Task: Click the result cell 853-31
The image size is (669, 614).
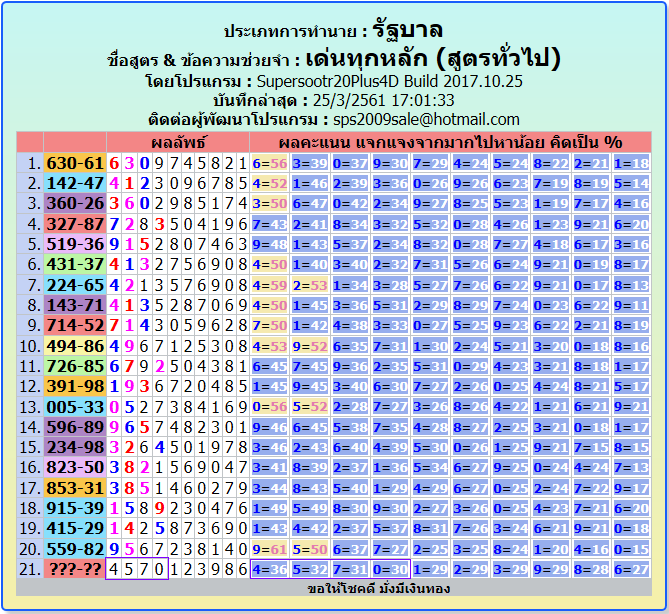Action: click(75, 488)
